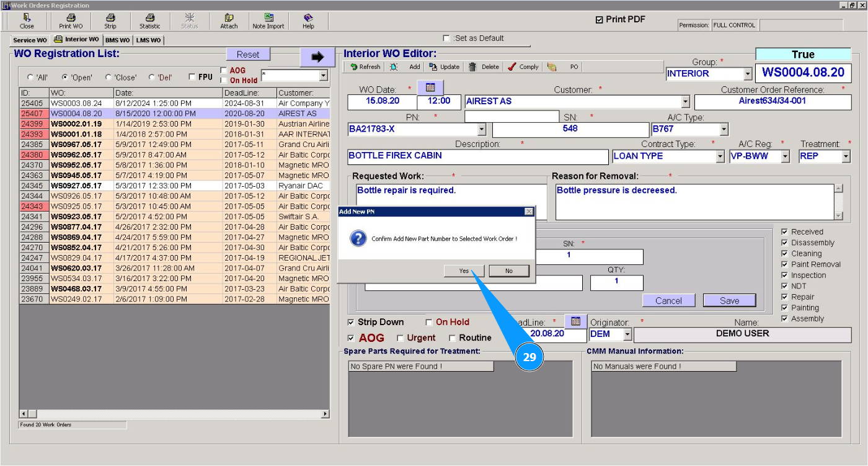Screen dimensions: 868x466
Task: Switch to the BMS WO tab
Action: (x=117, y=40)
